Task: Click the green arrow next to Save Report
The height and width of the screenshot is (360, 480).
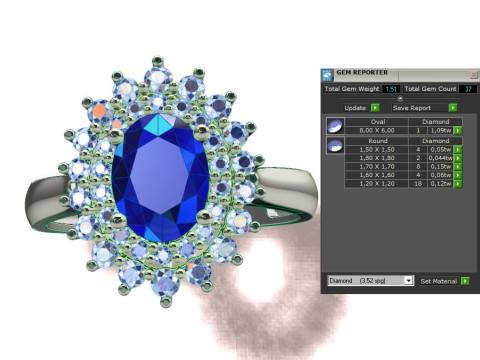Action: click(x=453, y=108)
